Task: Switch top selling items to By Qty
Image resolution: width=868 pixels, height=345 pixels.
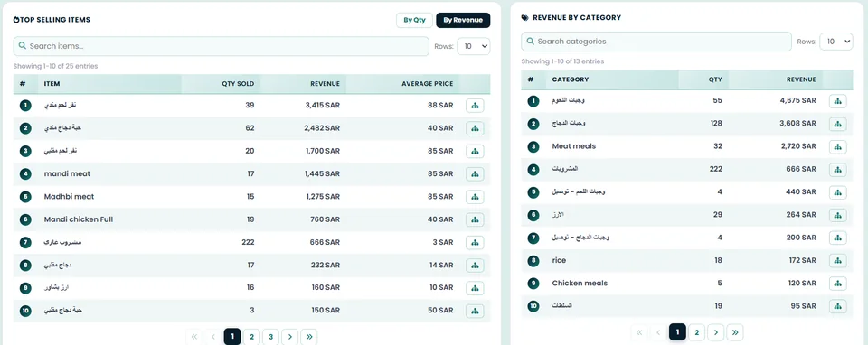Action: [x=414, y=21]
